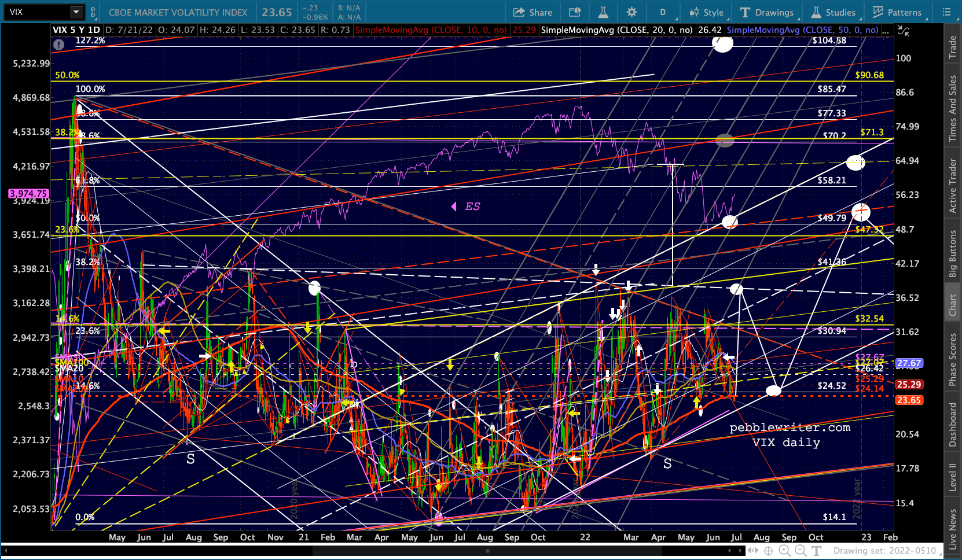Click the zoom in magnifier icon
The width and height of the screenshot is (962, 560).
tap(785, 551)
